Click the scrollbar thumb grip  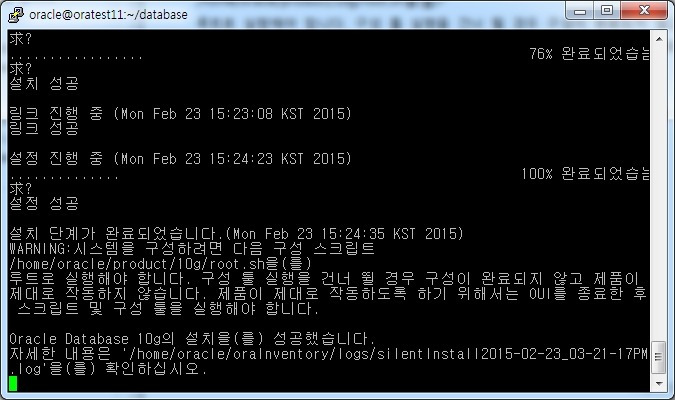[x=659, y=357]
